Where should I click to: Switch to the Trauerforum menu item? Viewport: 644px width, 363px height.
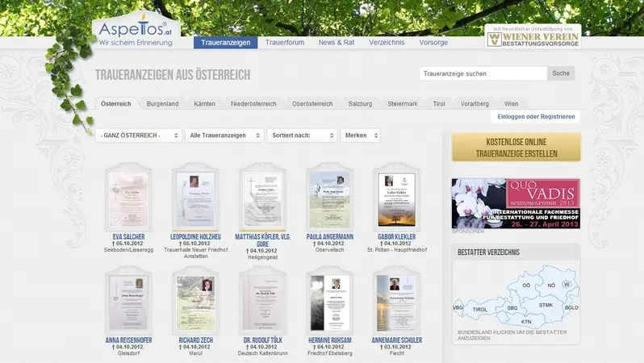click(285, 42)
